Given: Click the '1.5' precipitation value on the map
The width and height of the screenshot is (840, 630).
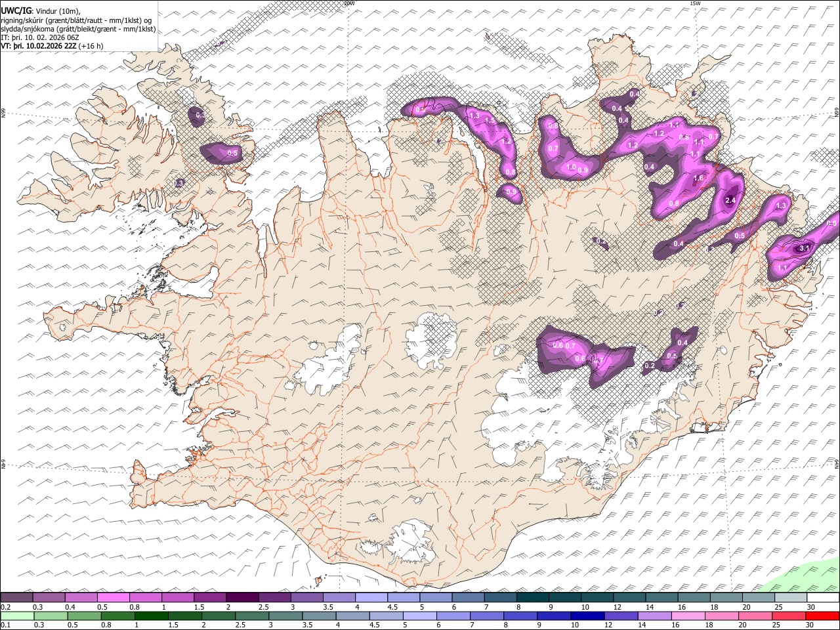Looking at the screenshot, I should pos(490,121).
